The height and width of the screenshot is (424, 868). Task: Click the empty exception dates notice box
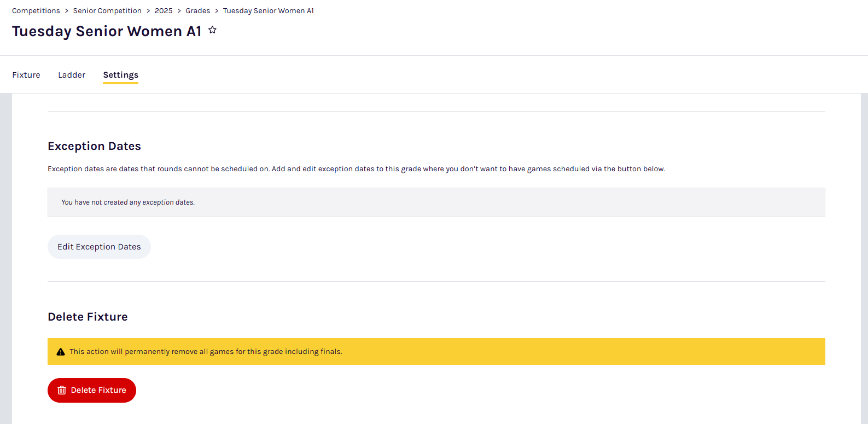click(436, 202)
